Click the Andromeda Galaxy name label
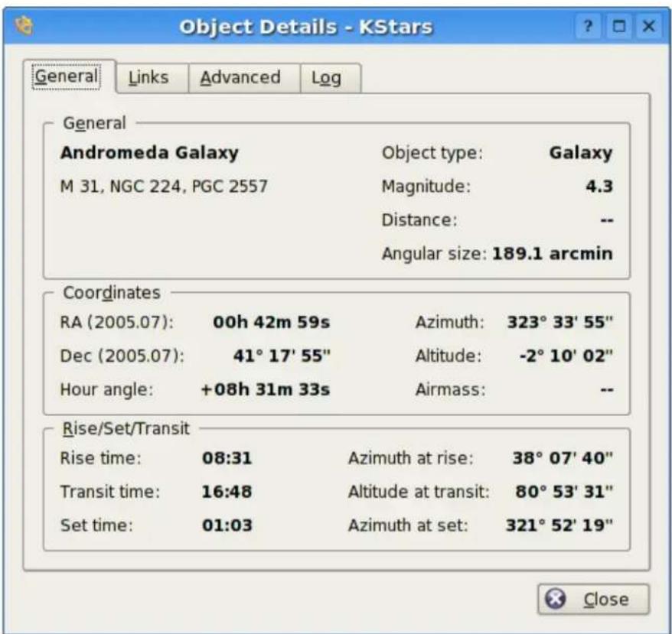Image resolution: width=672 pixels, height=634 pixels. [149, 153]
